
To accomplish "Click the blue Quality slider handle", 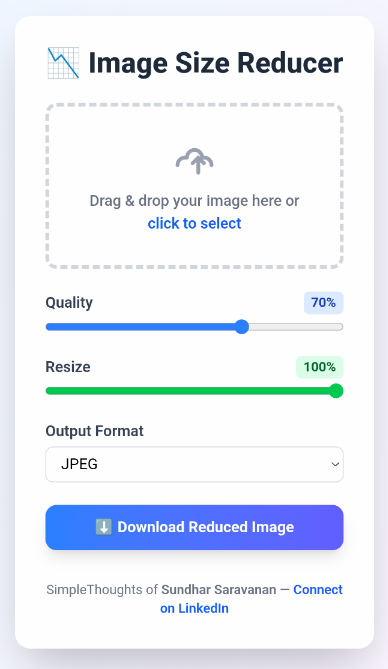I will pyautogui.click(x=242, y=327).
